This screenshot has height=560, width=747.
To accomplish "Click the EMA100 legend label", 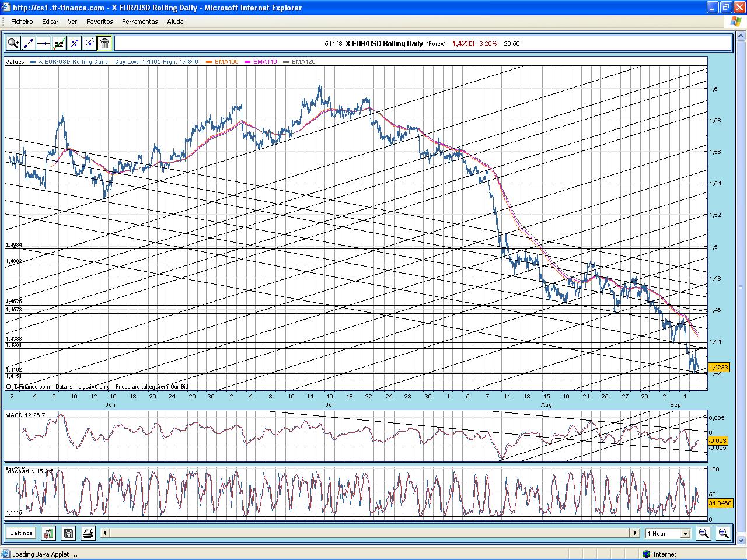I will pos(226,61).
